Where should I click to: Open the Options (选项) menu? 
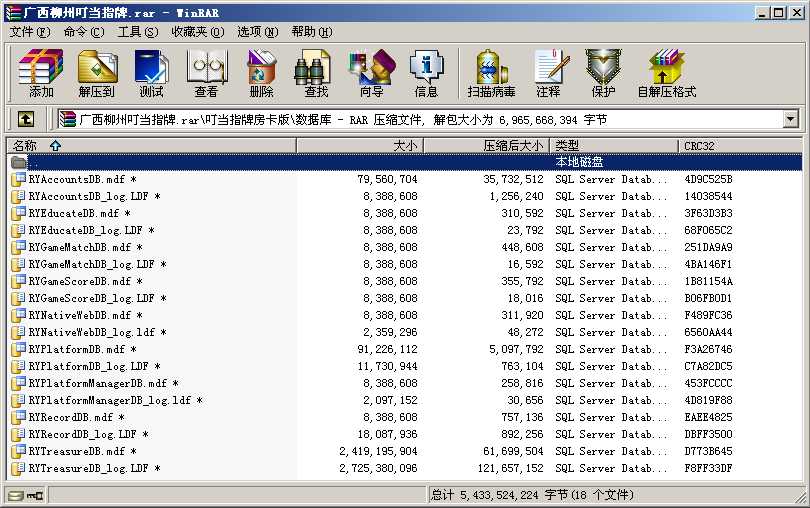[258, 32]
